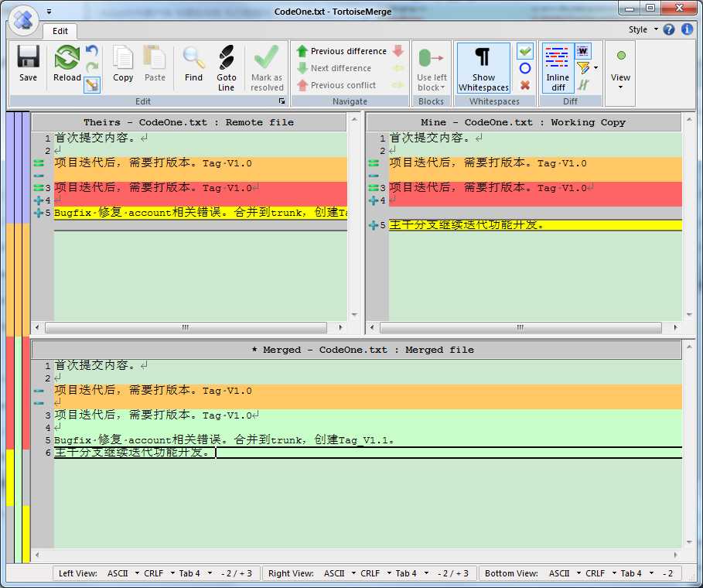Select the blue circle whitespace option
Screen dimensions: 703x588
[x=525, y=68]
